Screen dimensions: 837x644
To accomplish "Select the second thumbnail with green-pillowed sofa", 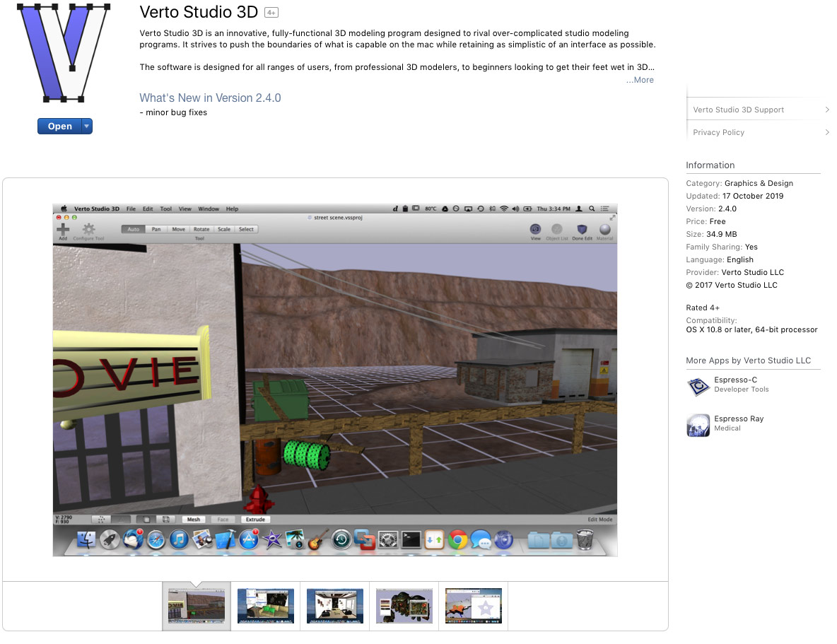I will click(266, 606).
